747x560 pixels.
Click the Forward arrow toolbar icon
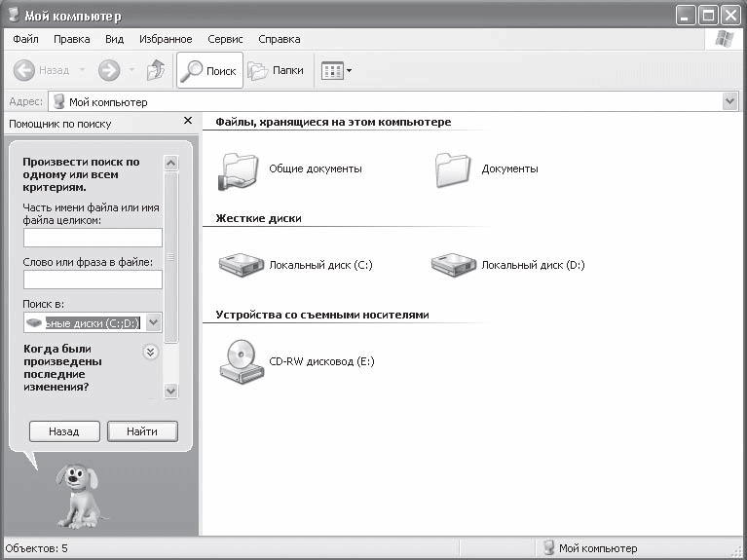coord(109,70)
